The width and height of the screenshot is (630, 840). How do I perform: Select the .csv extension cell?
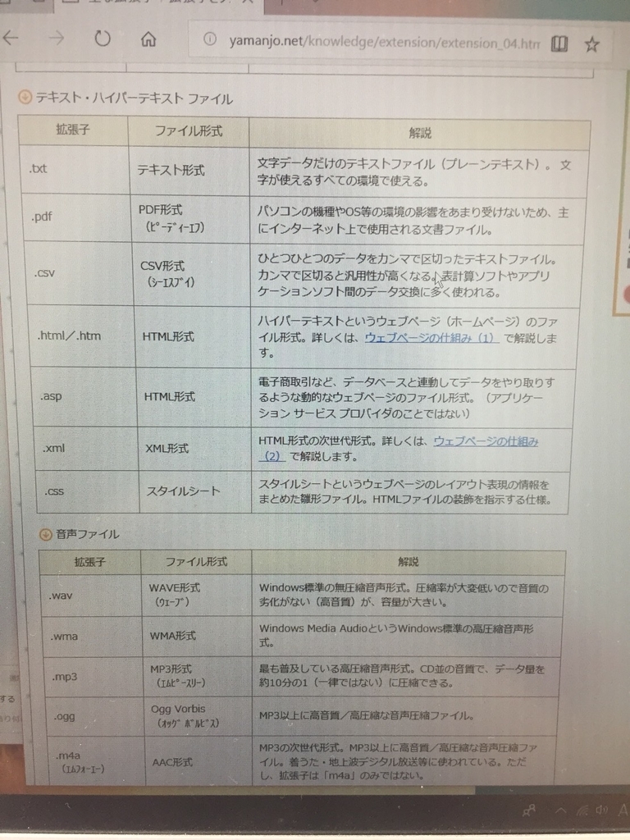click(80, 273)
